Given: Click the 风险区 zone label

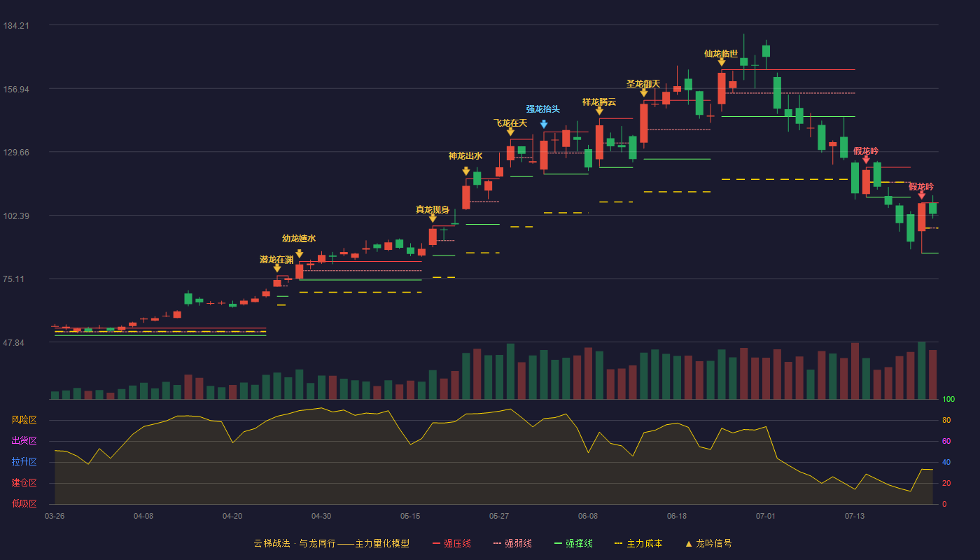Looking at the screenshot, I should 24,420.
